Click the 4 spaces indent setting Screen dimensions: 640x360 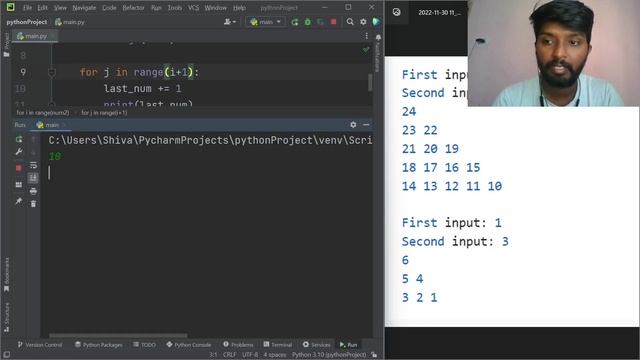coord(274,355)
